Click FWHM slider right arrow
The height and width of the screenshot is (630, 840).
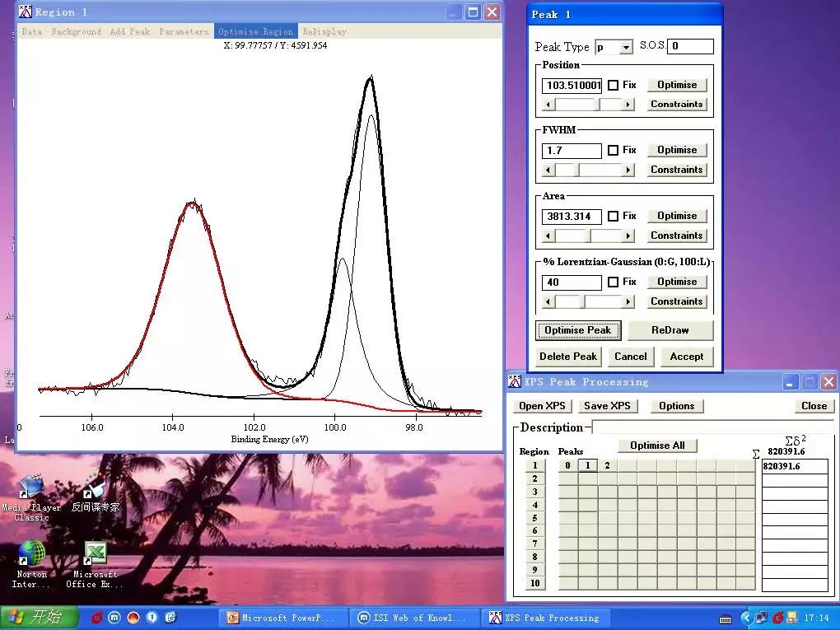628,170
